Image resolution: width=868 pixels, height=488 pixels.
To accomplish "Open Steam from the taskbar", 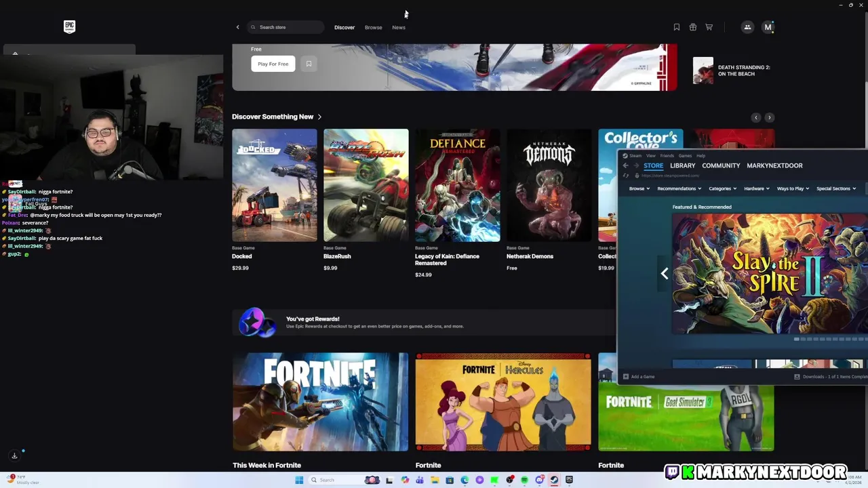I will (x=554, y=480).
